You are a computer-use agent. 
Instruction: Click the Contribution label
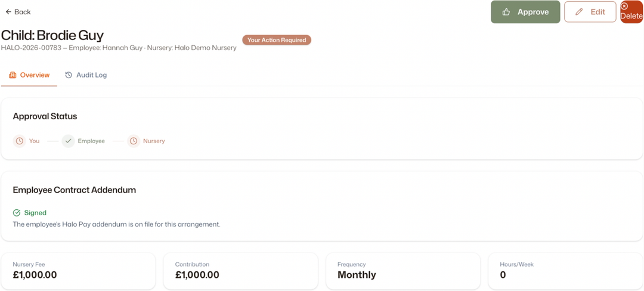click(x=192, y=264)
